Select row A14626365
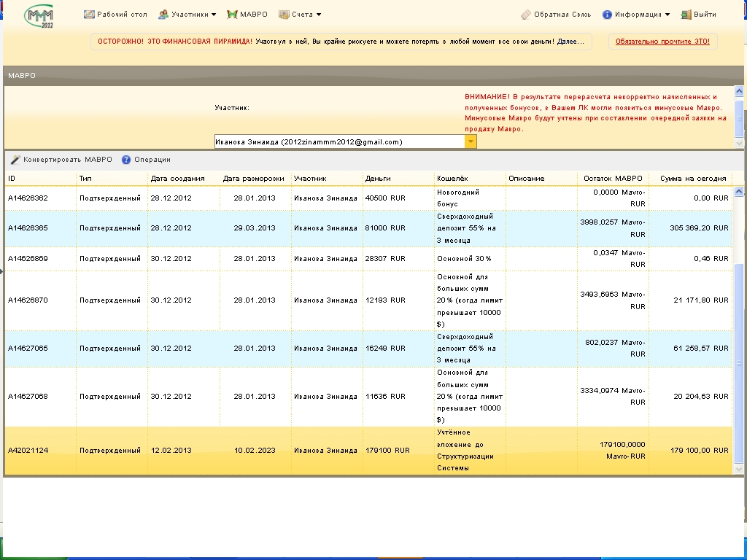 pos(368,228)
